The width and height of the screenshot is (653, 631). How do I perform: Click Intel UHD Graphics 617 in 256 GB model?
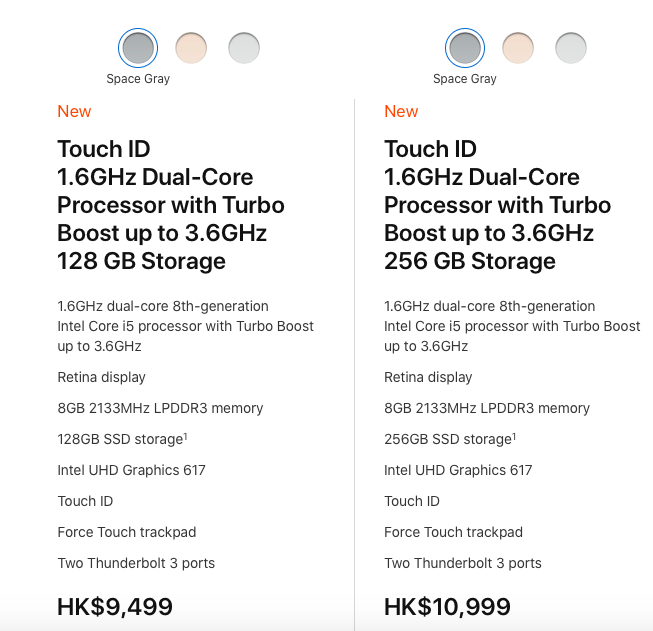(x=458, y=470)
